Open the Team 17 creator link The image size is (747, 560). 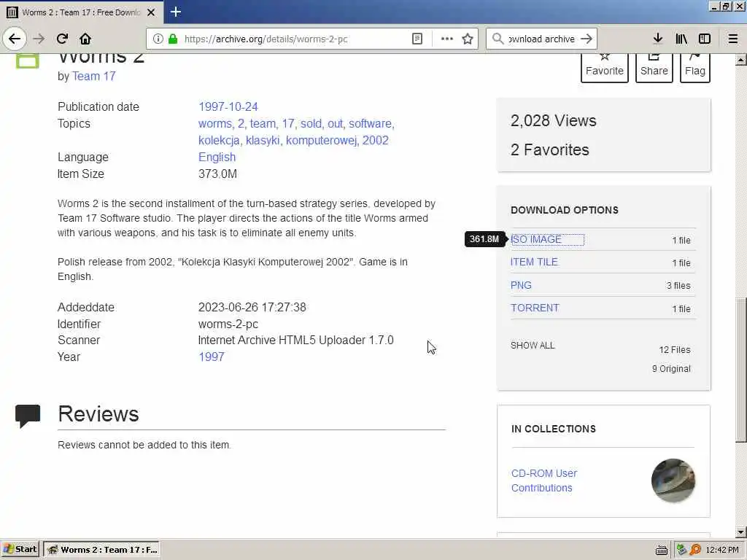click(94, 76)
